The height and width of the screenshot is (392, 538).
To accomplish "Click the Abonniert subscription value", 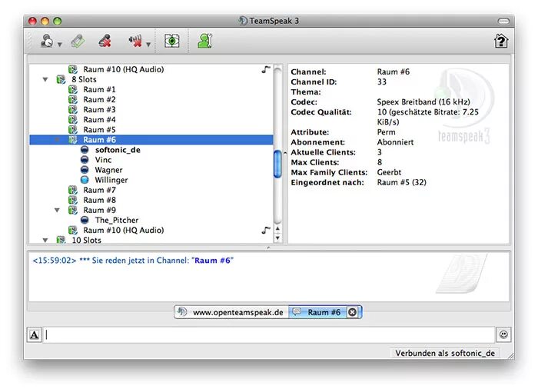I will click(x=395, y=142).
